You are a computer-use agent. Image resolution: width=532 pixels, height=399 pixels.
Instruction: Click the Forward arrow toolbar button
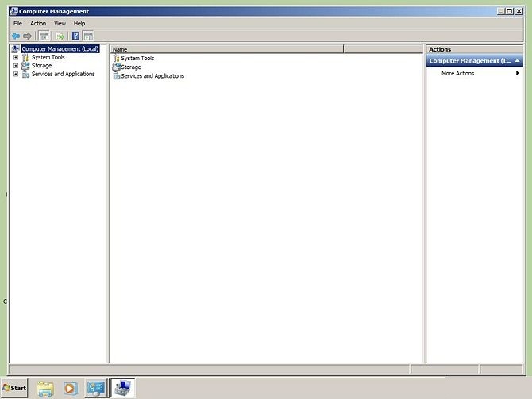coord(27,36)
